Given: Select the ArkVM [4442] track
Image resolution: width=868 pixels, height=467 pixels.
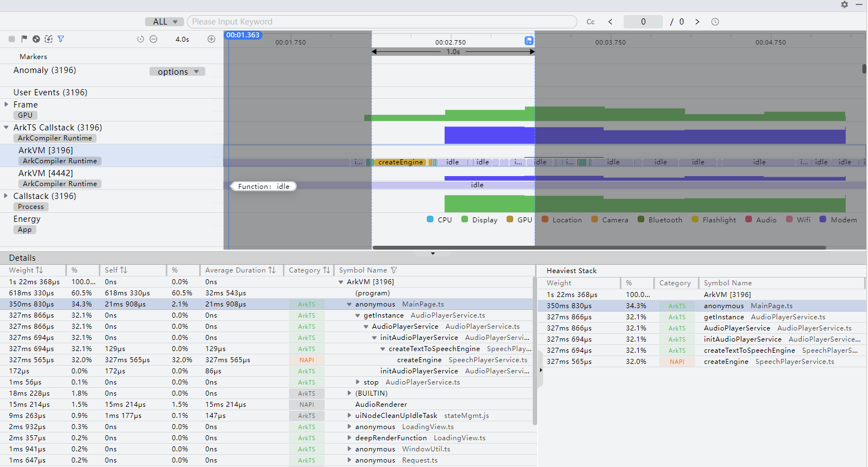Looking at the screenshot, I should (x=112, y=178).
